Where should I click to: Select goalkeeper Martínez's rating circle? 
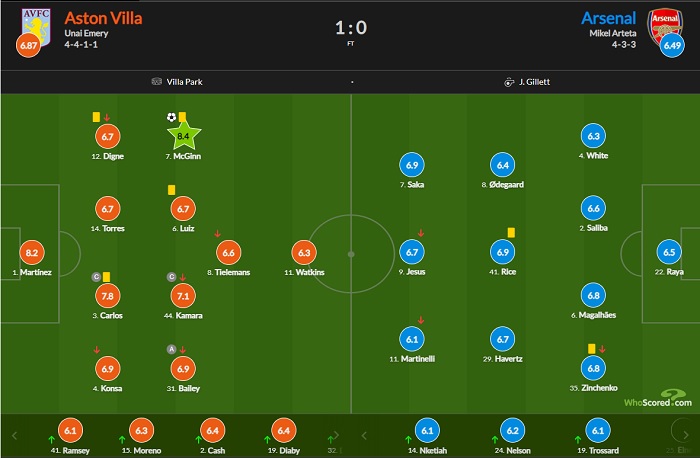pyautogui.click(x=31, y=253)
